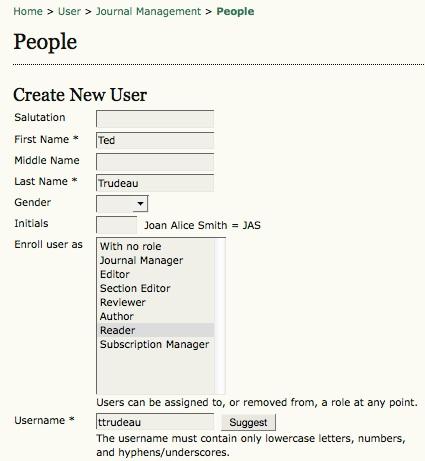Click the Username field with ttrudeau
Screen dimensions: 425x461
pos(155,422)
